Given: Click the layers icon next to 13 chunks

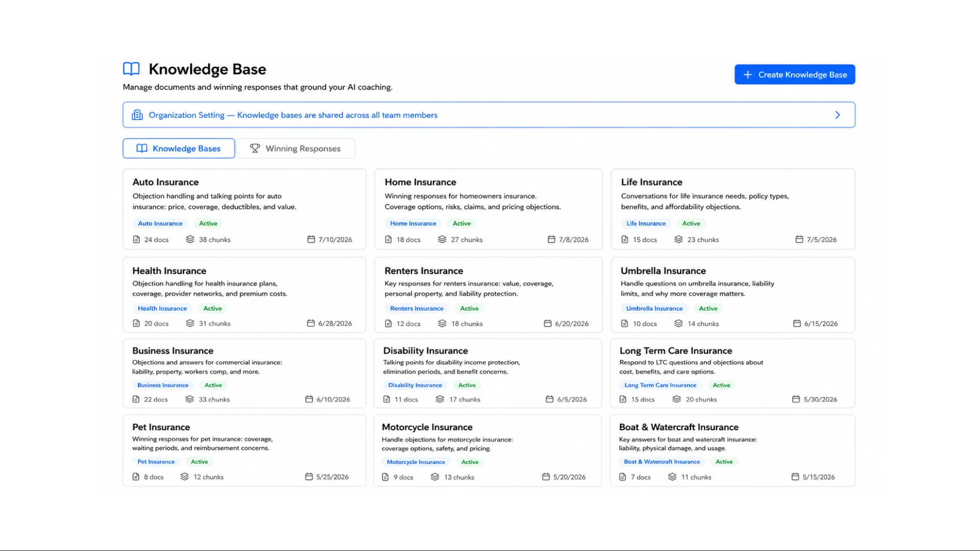Looking at the screenshot, I should point(435,477).
